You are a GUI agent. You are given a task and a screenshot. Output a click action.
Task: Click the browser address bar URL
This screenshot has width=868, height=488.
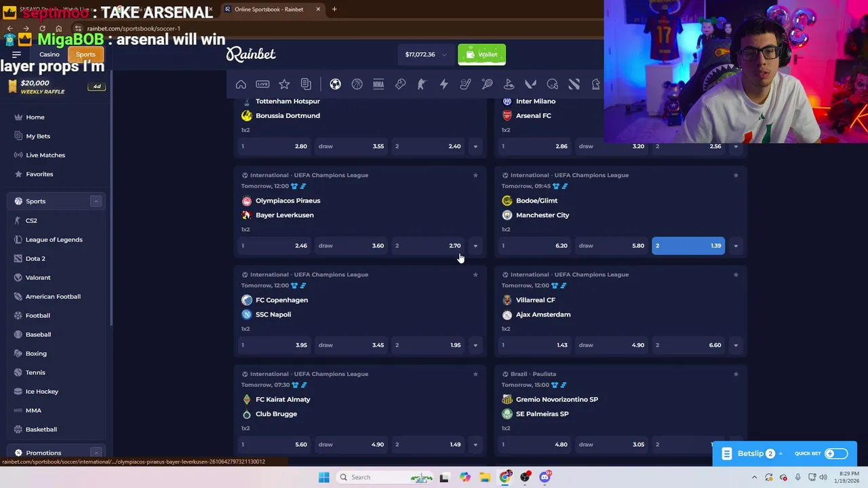click(134, 28)
